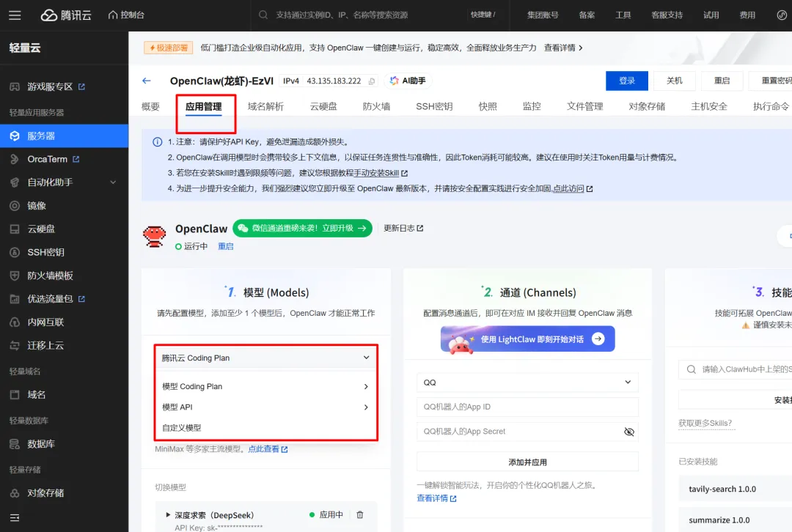This screenshot has height=532, width=792.
Task: Collapse the sidebar with the bottom icon
Action: (15, 518)
